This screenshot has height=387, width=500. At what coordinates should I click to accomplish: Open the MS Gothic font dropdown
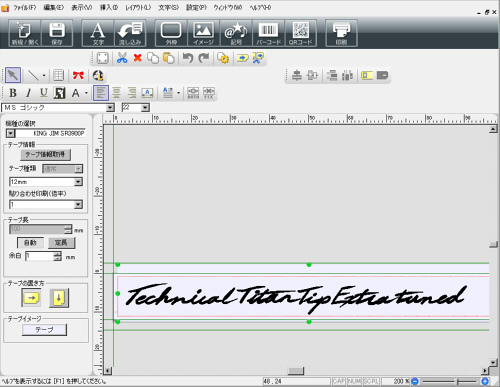point(110,108)
